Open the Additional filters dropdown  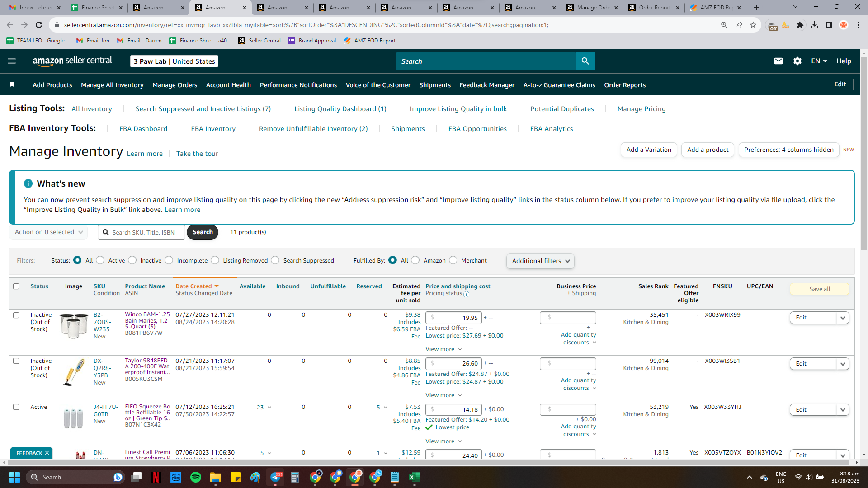pyautogui.click(x=540, y=261)
